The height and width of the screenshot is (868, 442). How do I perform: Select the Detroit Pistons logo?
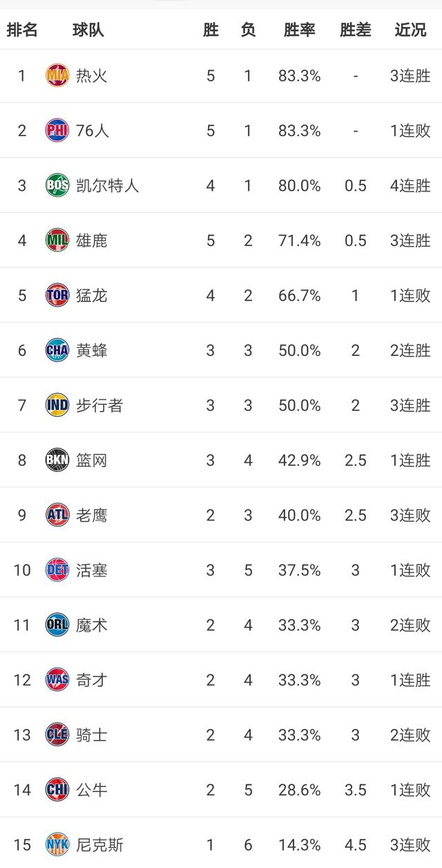click(57, 570)
